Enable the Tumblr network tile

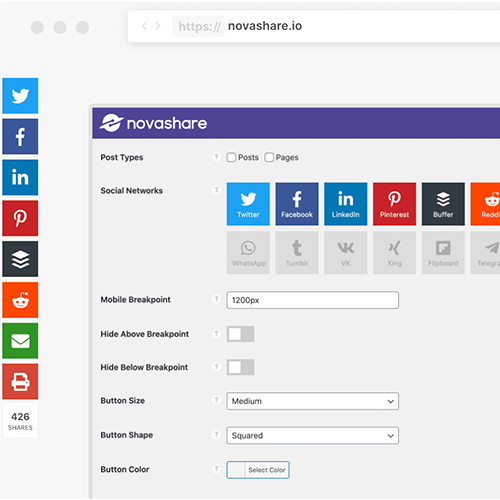(x=297, y=253)
